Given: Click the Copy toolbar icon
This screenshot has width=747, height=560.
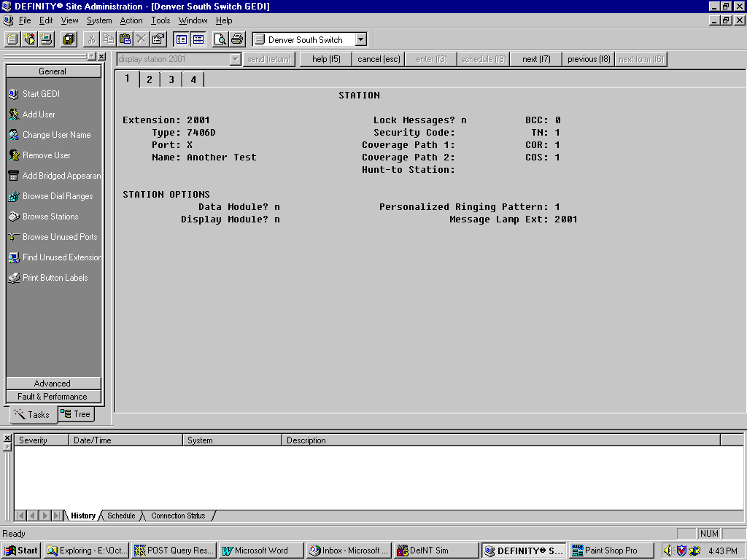Looking at the screenshot, I should 108,39.
